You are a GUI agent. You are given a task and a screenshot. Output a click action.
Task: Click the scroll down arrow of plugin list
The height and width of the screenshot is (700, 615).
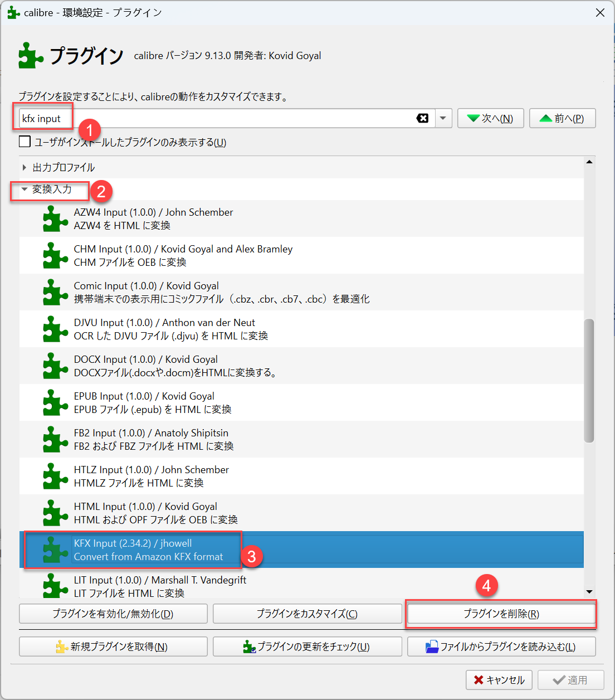click(x=589, y=592)
